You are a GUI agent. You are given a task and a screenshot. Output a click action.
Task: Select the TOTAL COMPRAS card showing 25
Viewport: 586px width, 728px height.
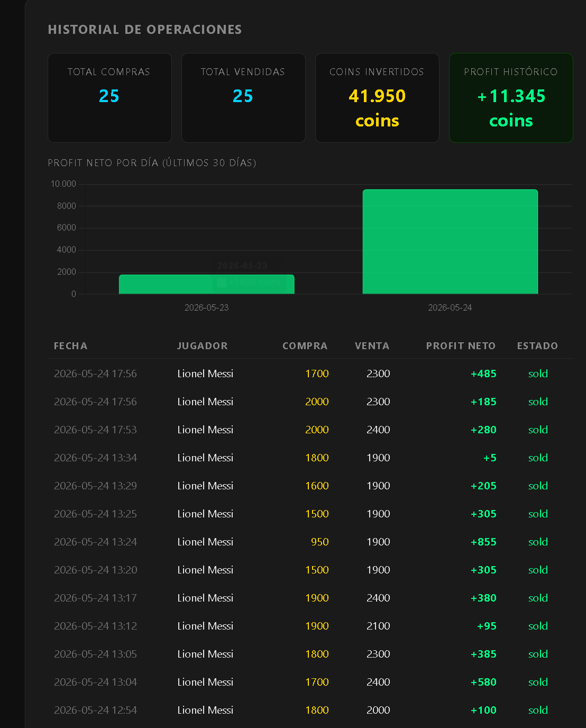(109, 98)
